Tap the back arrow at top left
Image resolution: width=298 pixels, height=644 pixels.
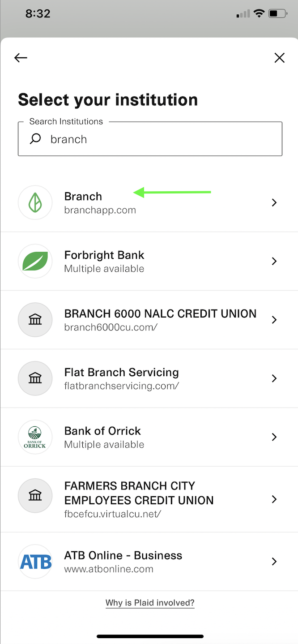click(20, 57)
